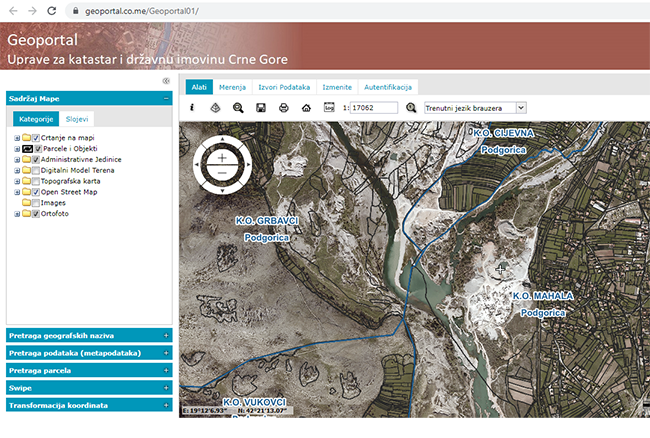Click the layers stack toolbar icon

click(x=215, y=107)
